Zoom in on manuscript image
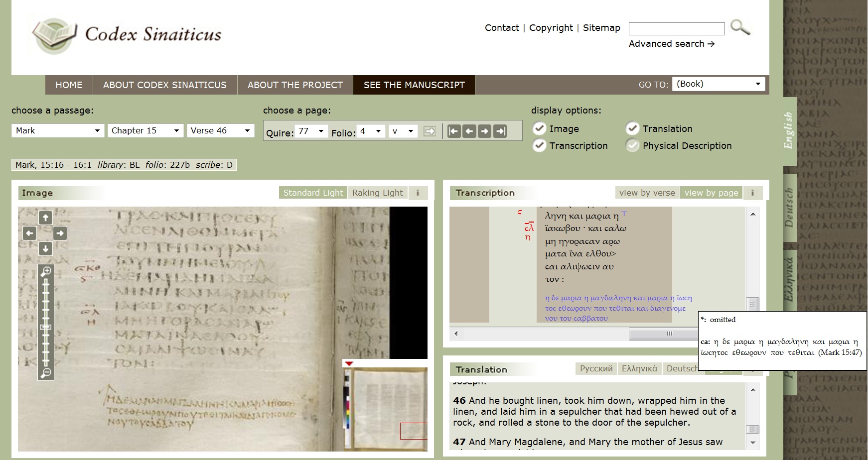Viewport: 868px width, 460px height. pos(46,271)
